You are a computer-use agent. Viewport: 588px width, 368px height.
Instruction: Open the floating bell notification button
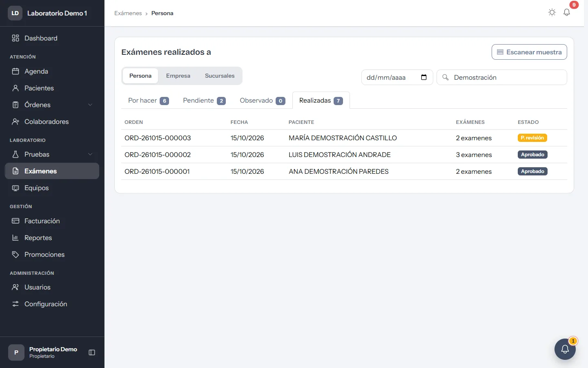pyautogui.click(x=565, y=349)
